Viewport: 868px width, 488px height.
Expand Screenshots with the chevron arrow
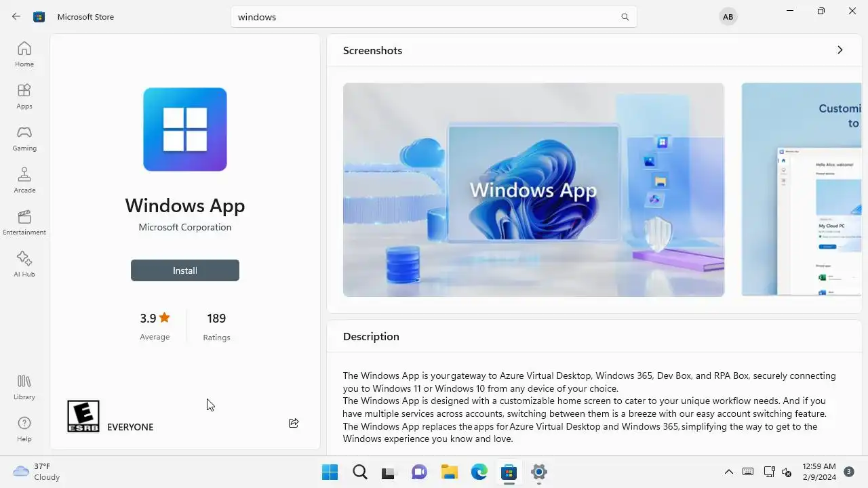point(840,50)
